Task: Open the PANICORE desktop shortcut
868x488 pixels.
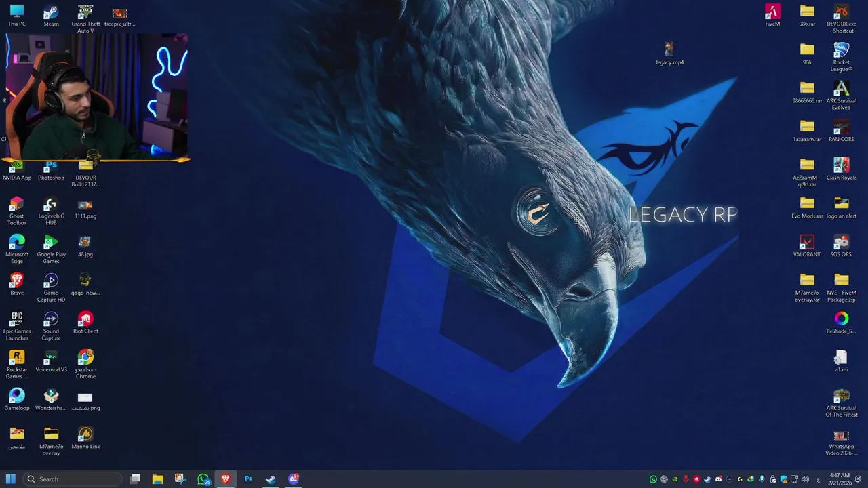Action: [x=842, y=131]
